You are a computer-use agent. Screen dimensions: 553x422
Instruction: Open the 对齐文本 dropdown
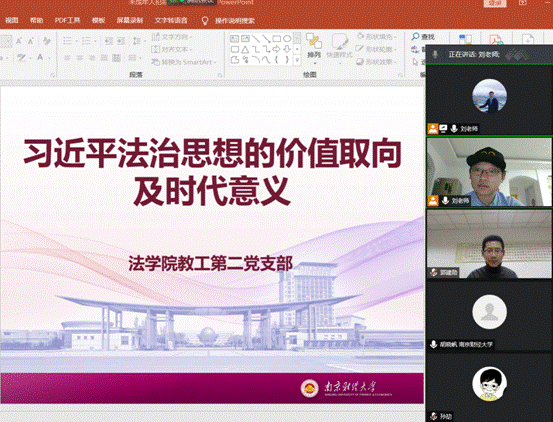tap(172, 49)
